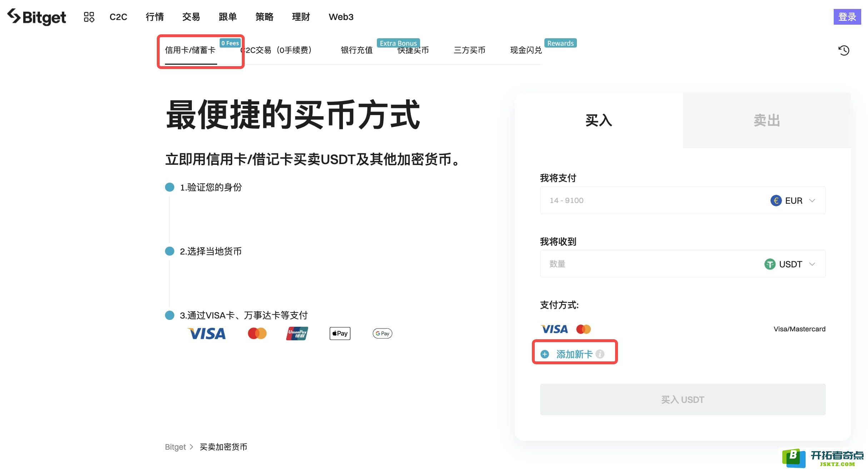Open 行情 menu

point(155,17)
